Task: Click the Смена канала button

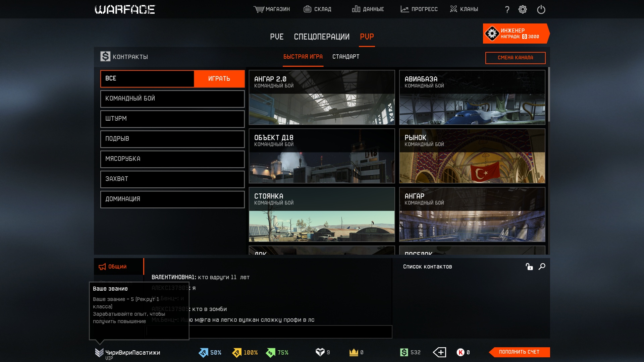Action: (515, 58)
